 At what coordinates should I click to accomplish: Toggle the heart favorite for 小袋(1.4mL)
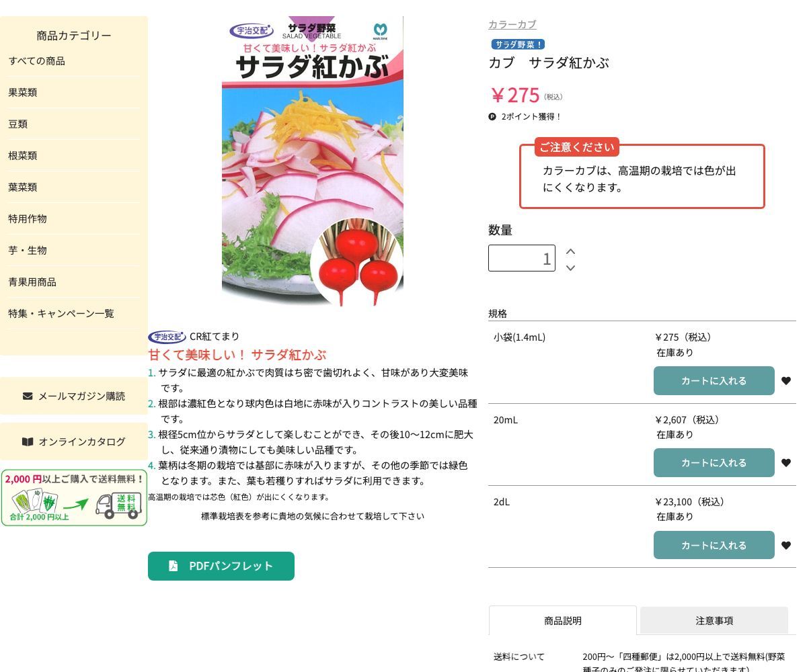point(786,380)
